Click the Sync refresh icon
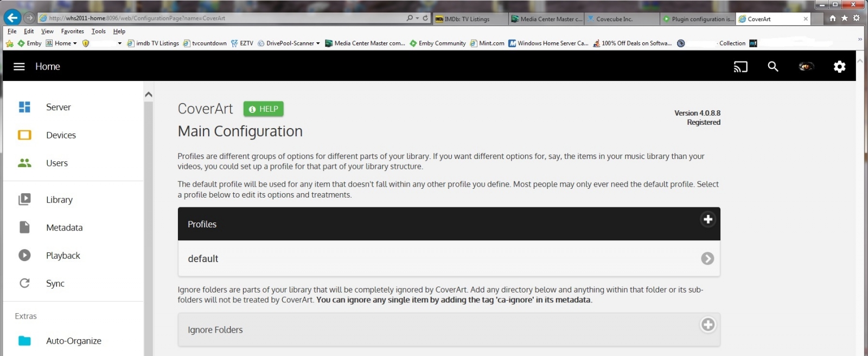This screenshot has height=356, width=868. [x=24, y=283]
